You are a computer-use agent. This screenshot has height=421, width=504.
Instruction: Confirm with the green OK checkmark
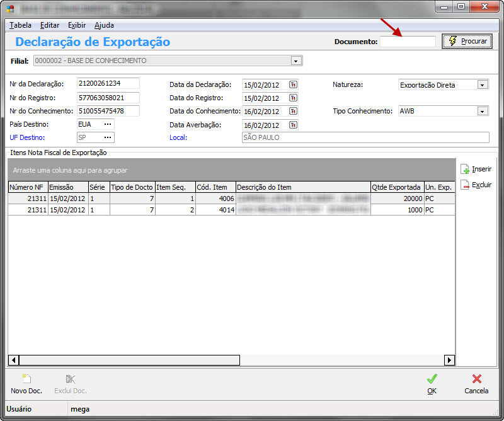432,384
